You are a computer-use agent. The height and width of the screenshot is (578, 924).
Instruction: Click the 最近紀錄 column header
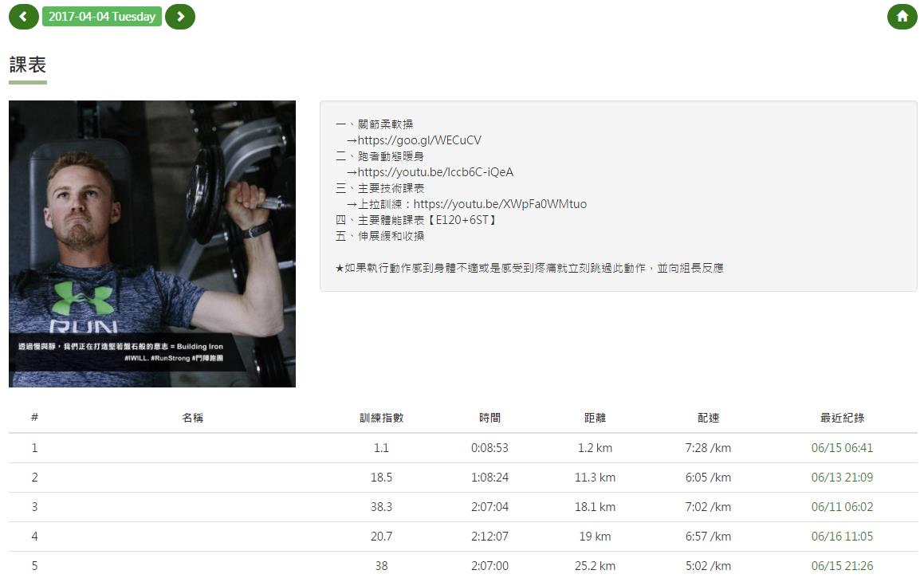click(x=842, y=418)
